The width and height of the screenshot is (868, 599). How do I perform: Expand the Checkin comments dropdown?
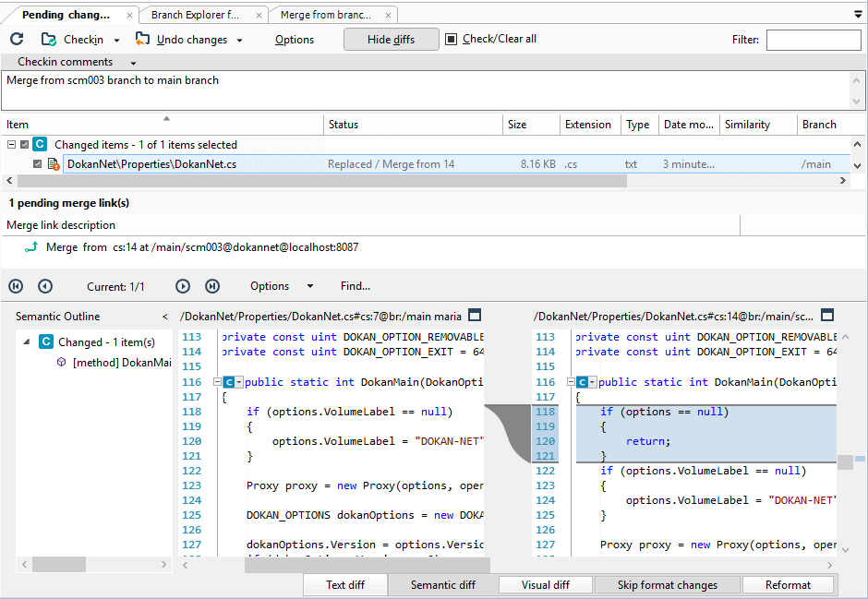click(133, 63)
